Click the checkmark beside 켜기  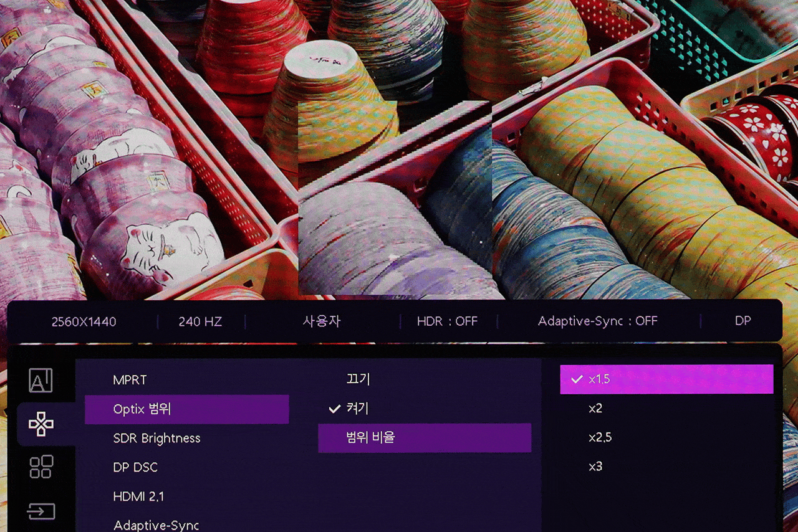334,409
